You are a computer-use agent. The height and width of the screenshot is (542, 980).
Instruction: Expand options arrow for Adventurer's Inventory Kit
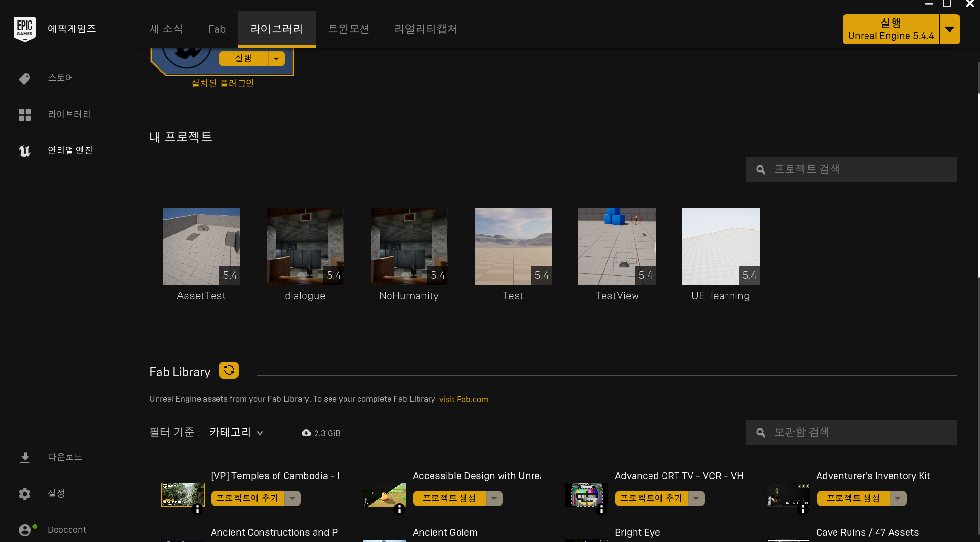click(898, 498)
